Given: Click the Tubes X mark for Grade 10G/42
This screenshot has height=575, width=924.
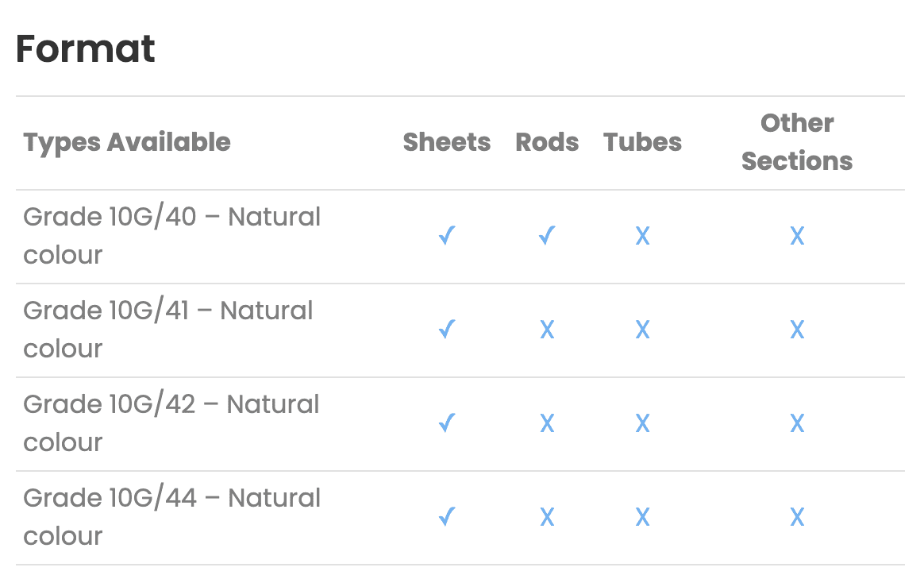Looking at the screenshot, I should 642,423.
